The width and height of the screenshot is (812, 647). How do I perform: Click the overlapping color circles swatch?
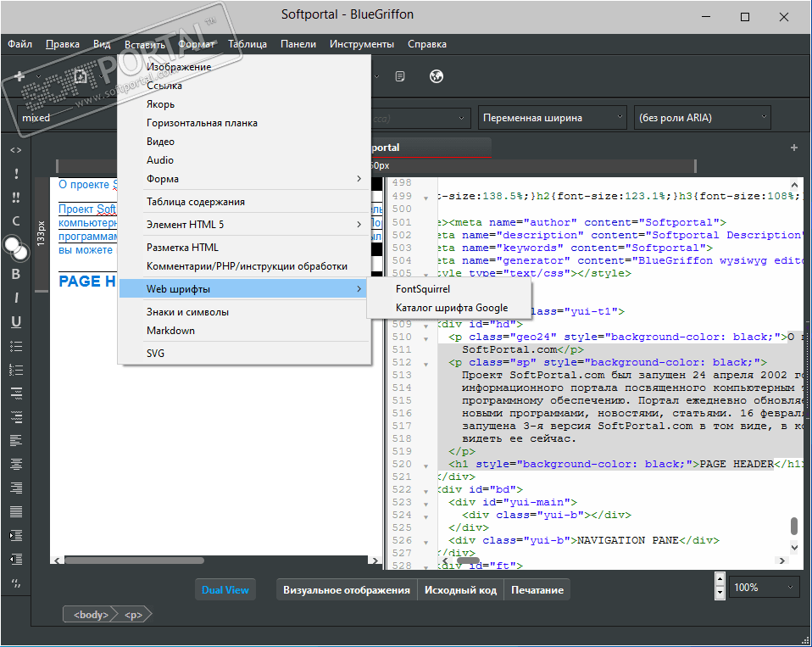click(15, 248)
